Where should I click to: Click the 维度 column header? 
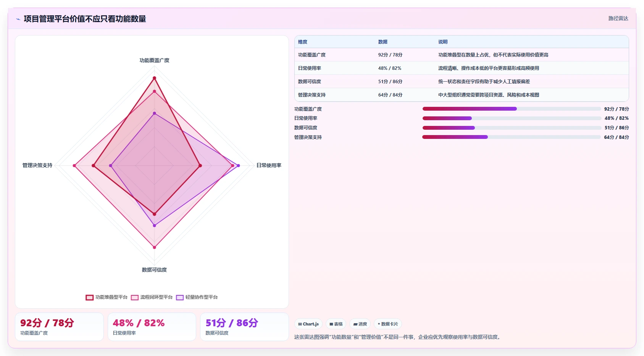(303, 42)
